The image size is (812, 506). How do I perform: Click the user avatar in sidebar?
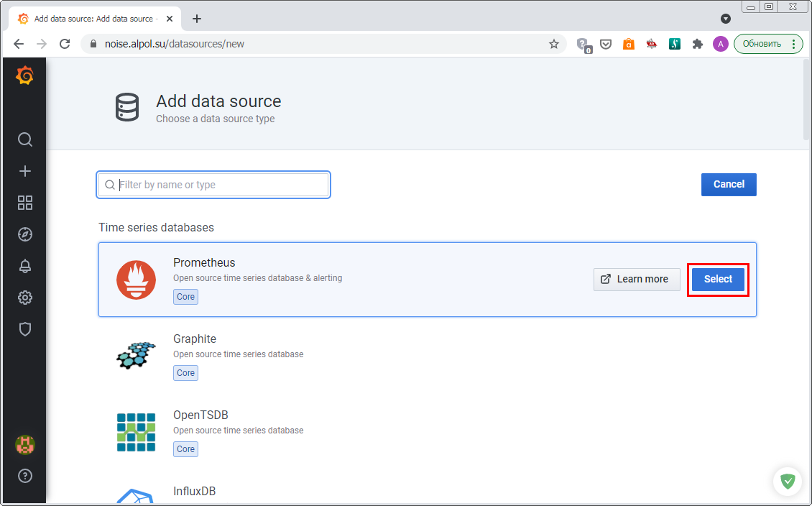[25, 444]
